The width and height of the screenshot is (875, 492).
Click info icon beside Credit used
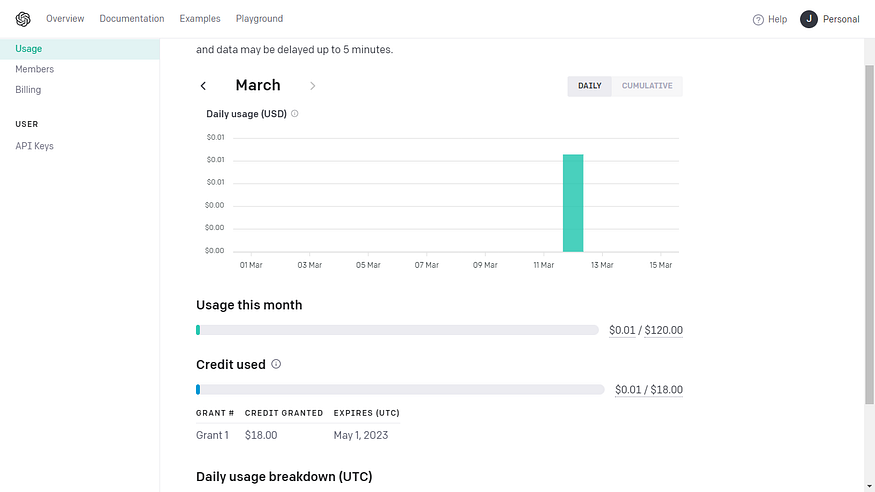pos(276,364)
